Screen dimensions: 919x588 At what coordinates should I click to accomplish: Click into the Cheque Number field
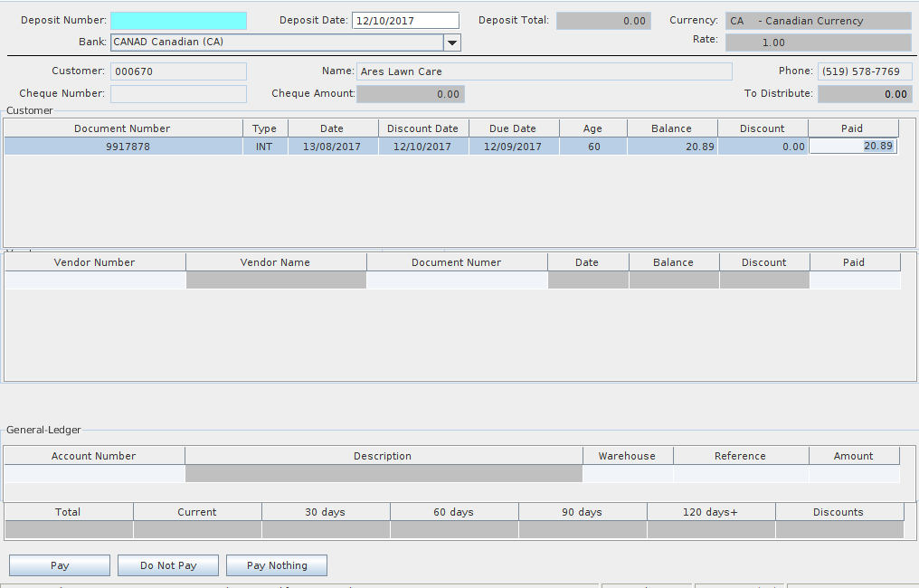(x=178, y=94)
